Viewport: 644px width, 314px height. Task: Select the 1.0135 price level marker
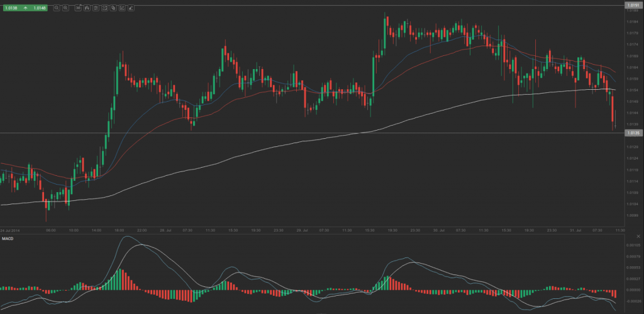[x=633, y=133]
